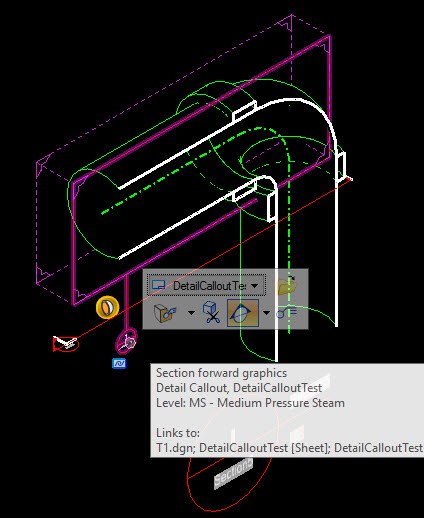Click the T1.dgn link text in tooltip
The height and width of the screenshot is (518, 424).
175,448
